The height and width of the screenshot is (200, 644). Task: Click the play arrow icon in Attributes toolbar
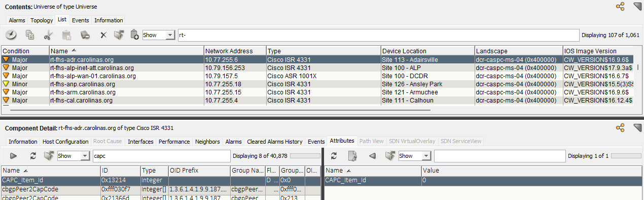pos(14,156)
